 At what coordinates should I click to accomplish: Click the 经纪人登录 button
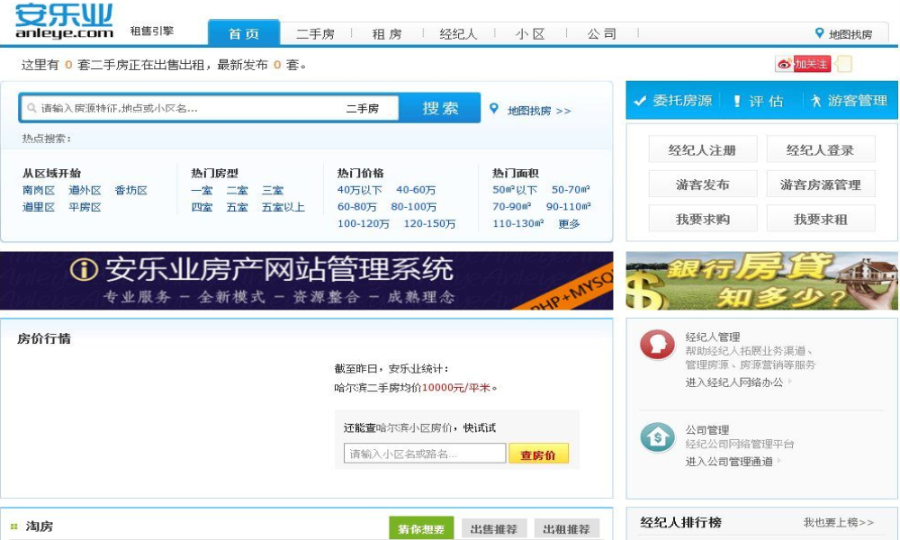point(820,150)
